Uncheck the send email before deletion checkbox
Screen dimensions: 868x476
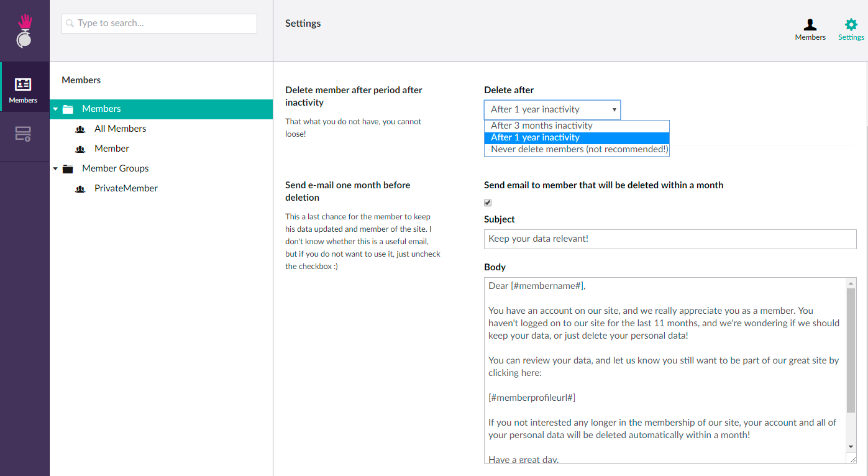click(488, 203)
